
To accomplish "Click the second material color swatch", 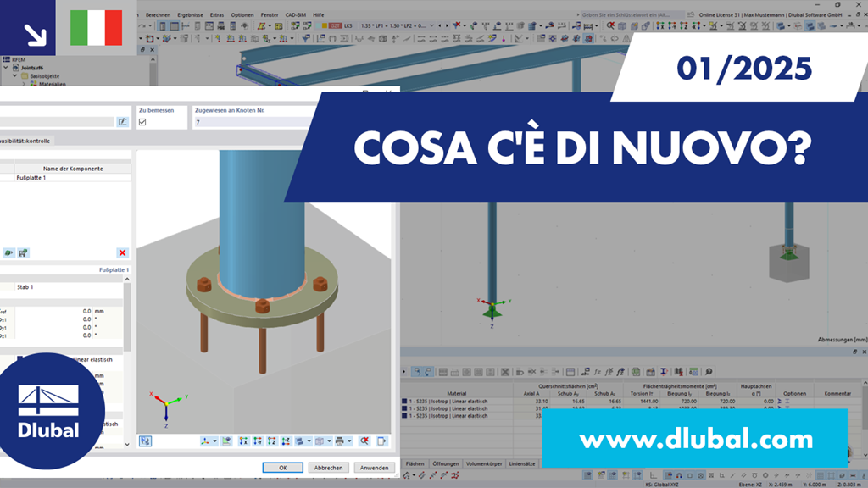I will 404,408.
